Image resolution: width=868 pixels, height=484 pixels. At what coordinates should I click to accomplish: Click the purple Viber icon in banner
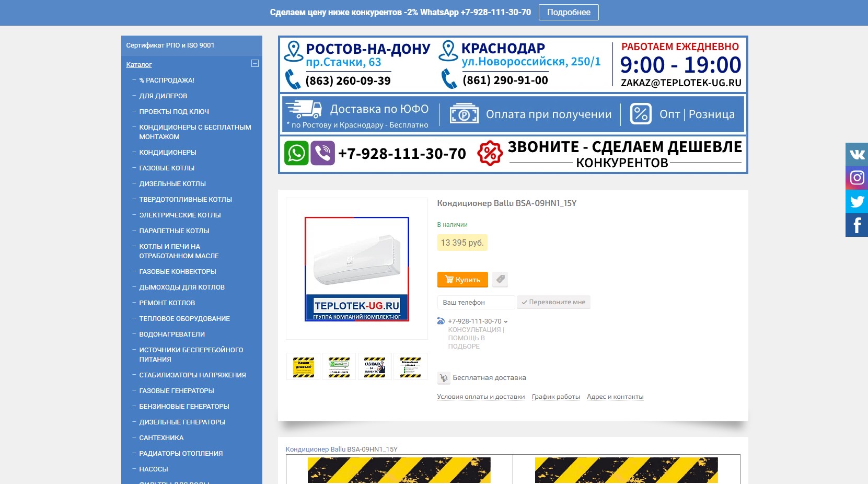pyautogui.click(x=323, y=153)
